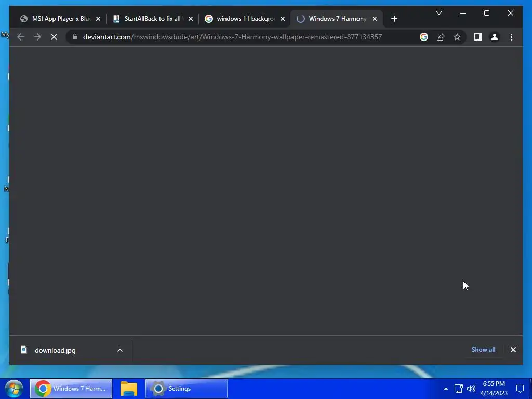
Task: Select the Chrome taskbar button
Action: (x=71, y=389)
